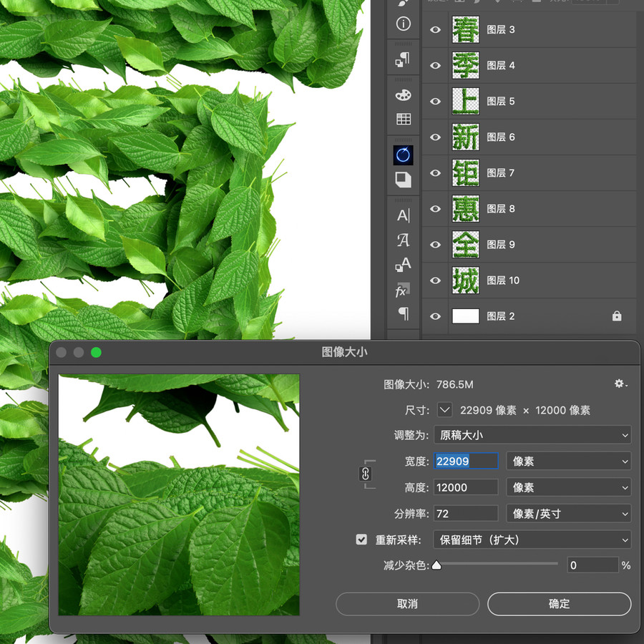The width and height of the screenshot is (644, 644).
Task: Select the 全 thumbnail of 图层 9
Action: click(465, 245)
